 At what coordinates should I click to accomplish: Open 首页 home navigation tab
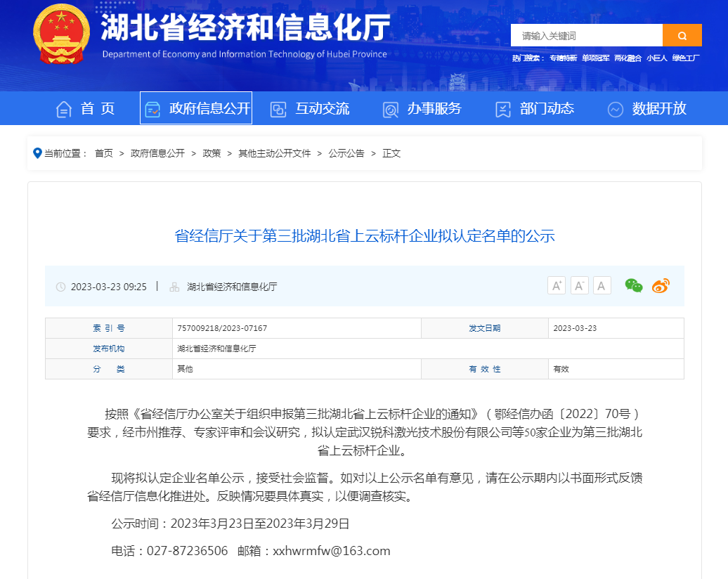coord(86,109)
